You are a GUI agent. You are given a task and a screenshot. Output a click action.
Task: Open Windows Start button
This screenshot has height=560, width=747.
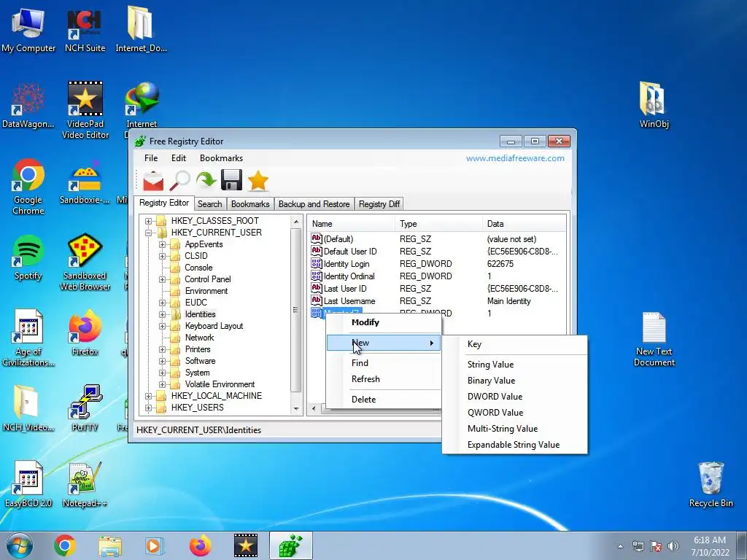point(19,545)
